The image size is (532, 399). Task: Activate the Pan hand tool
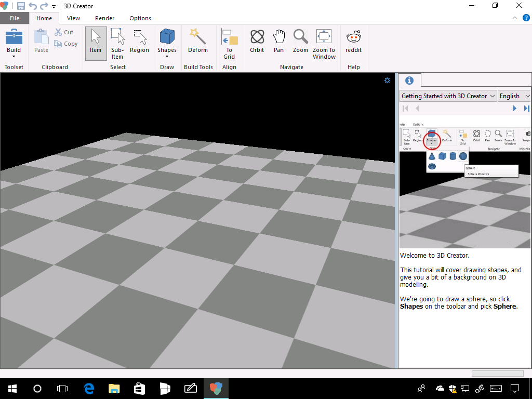point(278,41)
